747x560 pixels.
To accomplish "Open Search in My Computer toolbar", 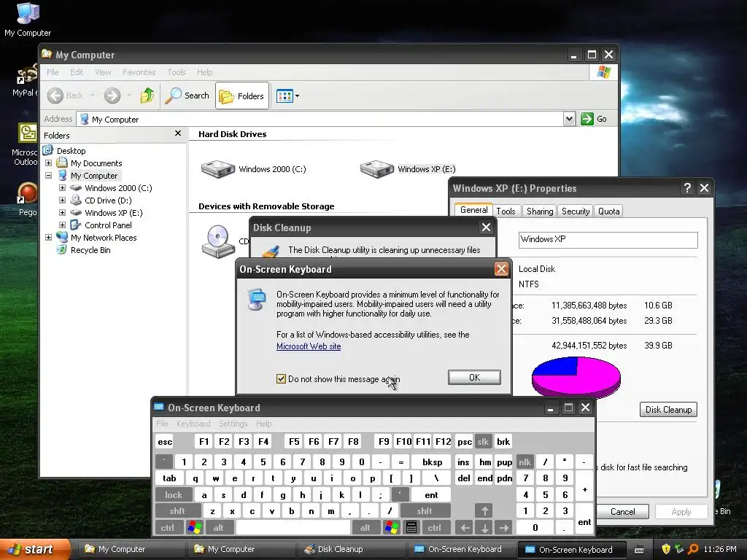I will (x=187, y=96).
